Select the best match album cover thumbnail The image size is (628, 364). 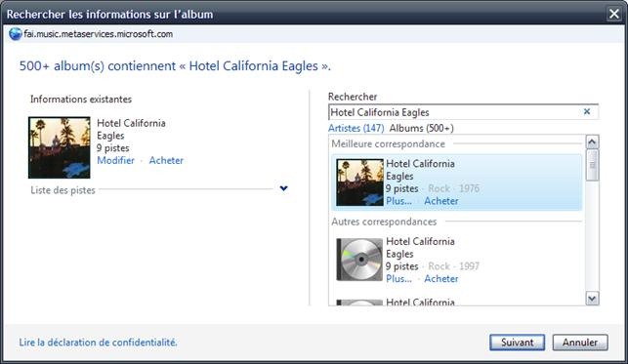[x=359, y=182]
